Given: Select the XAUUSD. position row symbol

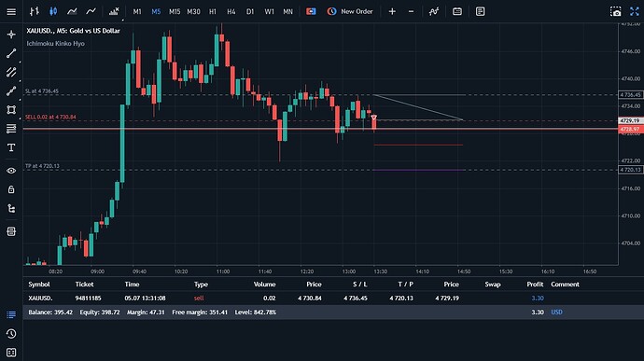Looking at the screenshot, I should 40,299.
